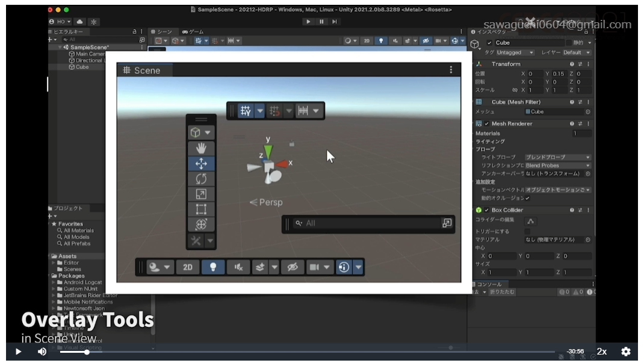Switch to the シーン tab
This screenshot has height=363, width=644.
(162, 32)
